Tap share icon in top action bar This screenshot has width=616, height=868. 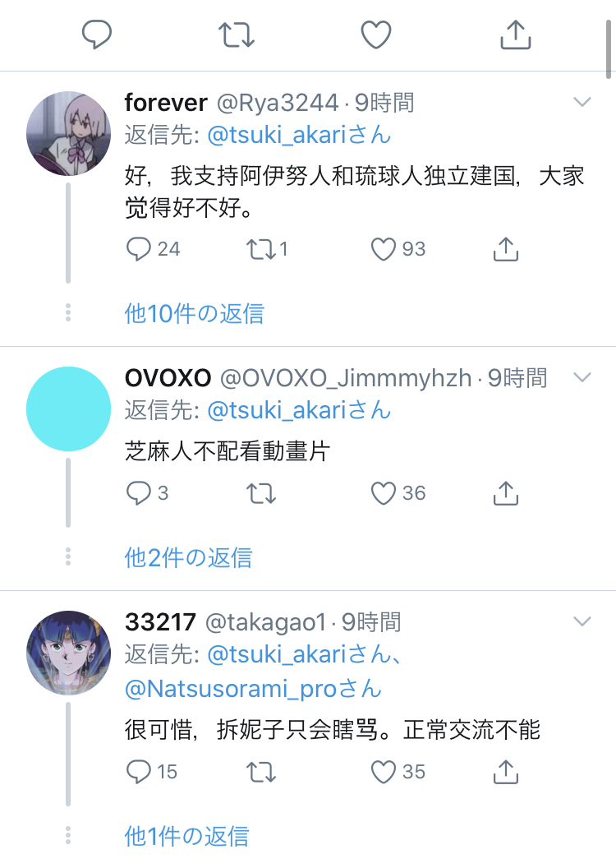(515, 35)
